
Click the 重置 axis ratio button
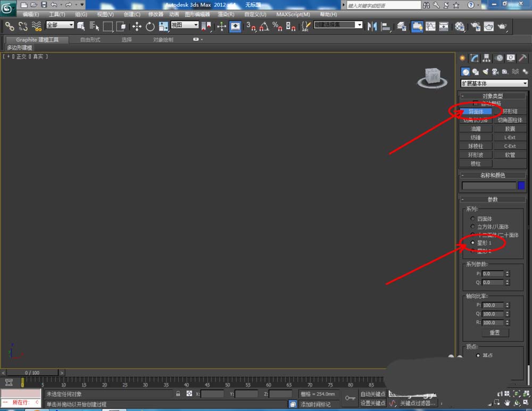tap(495, 333)
